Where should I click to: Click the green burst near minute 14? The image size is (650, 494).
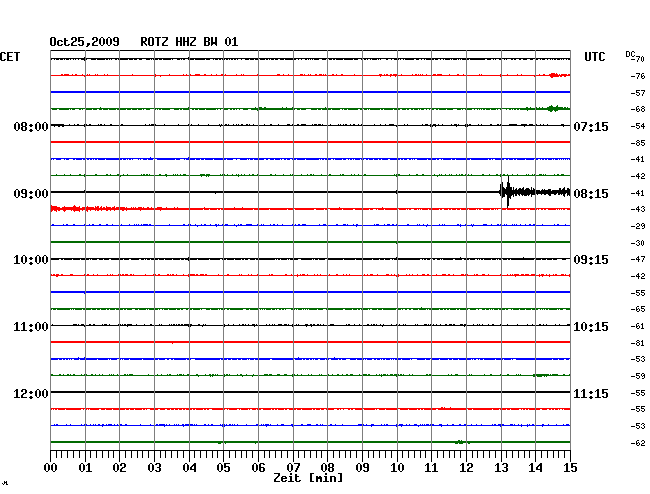pos(553,109)
